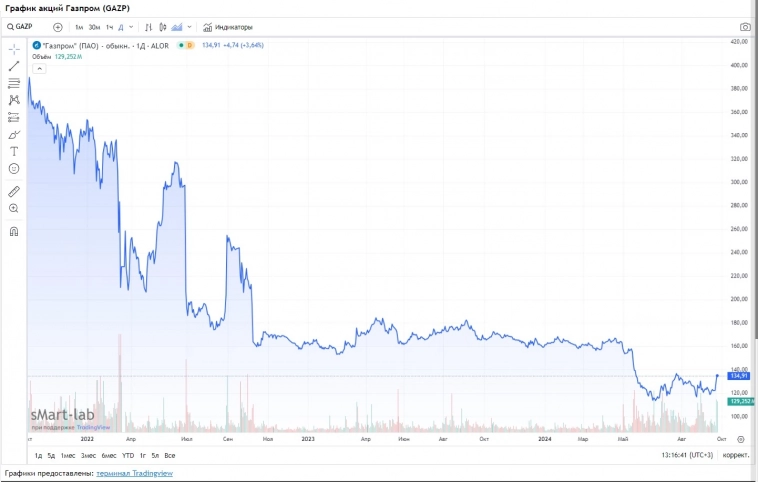The width and height of the screenshot is (758, 482).
Task: Click the 129,252M volume axis label
Action: 740,401
